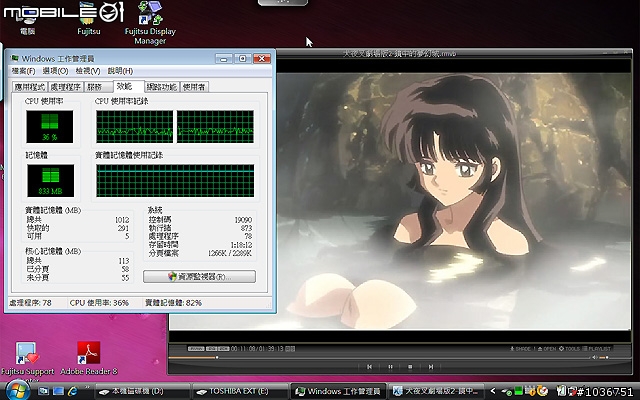Image resolution: width=640 pixels, height=400 pixels.
Task: Click 快取的 value 291
Action: point(123,228)
